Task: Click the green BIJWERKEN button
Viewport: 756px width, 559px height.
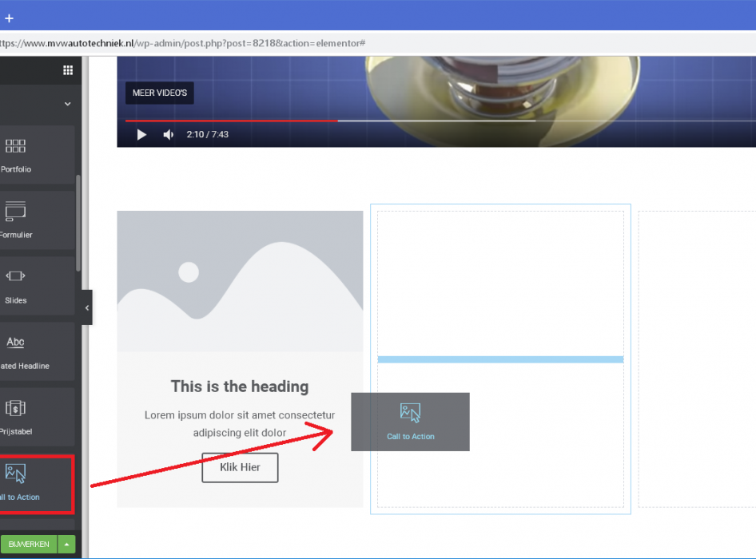Action: [29, 544]
